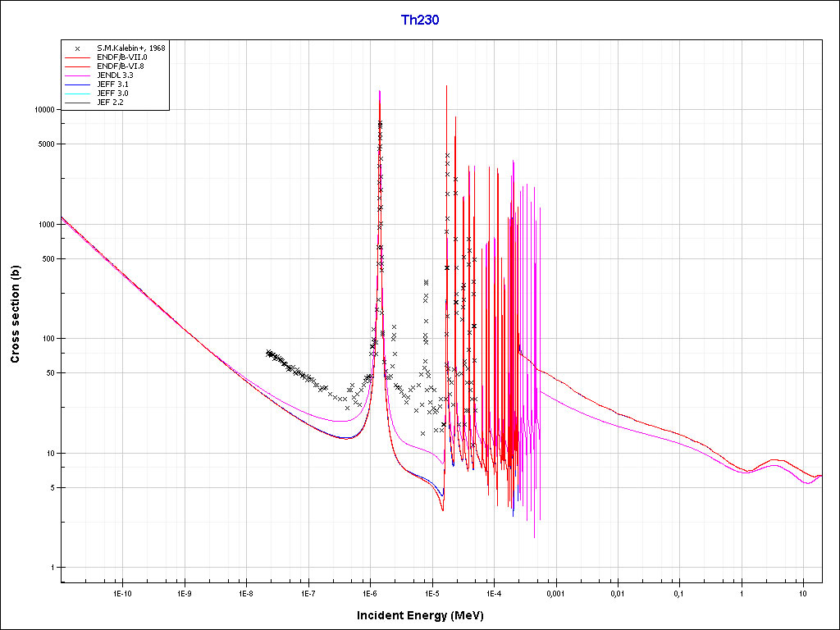Viewport: 840px width, 630px height.
Task: Click the 10000 tick label on y-axis
Action: tap(43, 110)
